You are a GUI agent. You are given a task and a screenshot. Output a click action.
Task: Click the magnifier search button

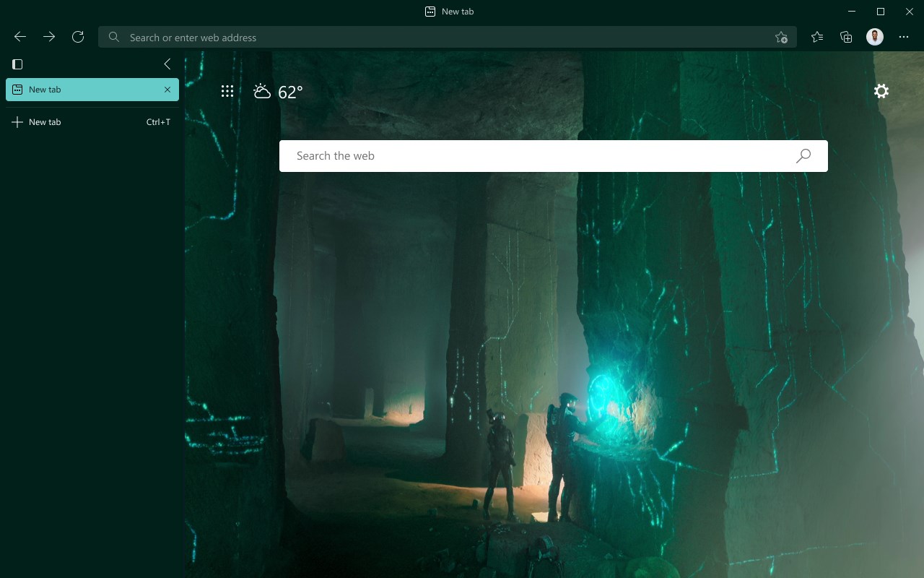pyautogui.click(x=803, y=156)
